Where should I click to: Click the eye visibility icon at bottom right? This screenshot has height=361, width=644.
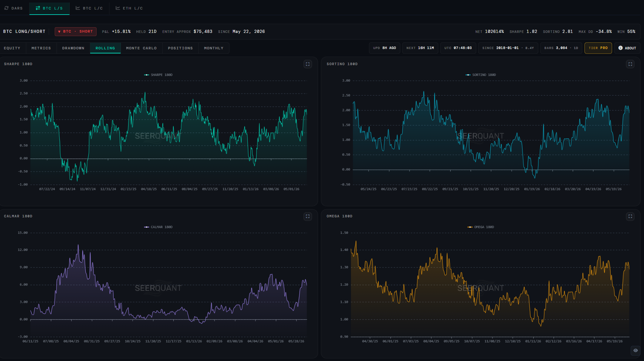click(x=635, y=350)
